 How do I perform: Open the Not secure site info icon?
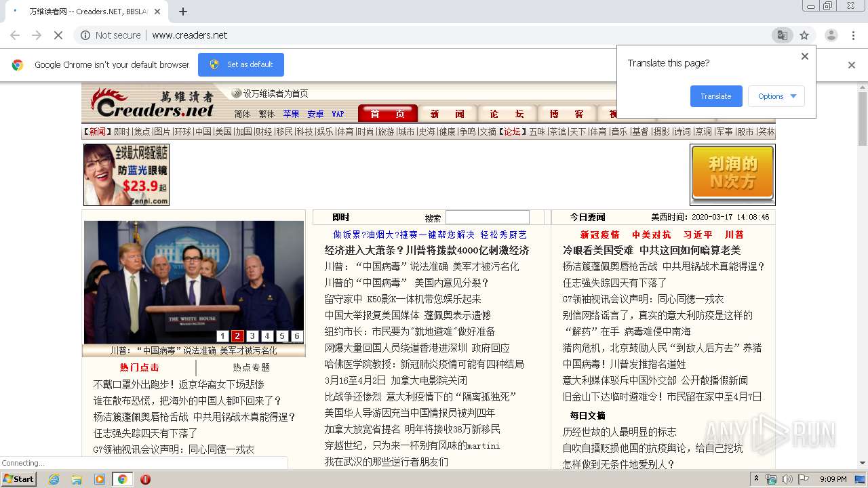85,35
